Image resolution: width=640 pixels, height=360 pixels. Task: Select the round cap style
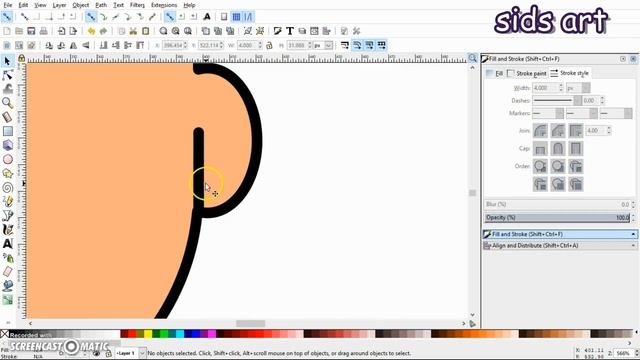[x=558, y=149]
